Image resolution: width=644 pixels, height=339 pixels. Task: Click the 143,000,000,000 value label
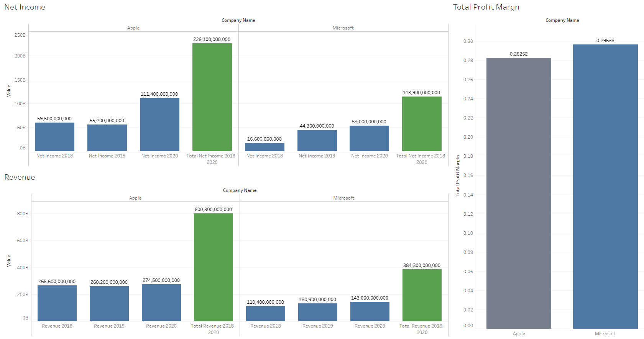pos(370,298)
